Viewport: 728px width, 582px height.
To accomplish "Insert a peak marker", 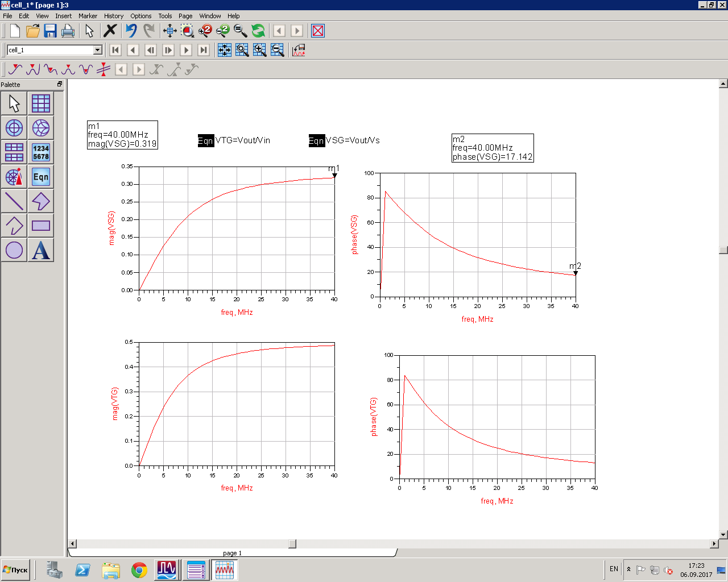I will point(33,69).
